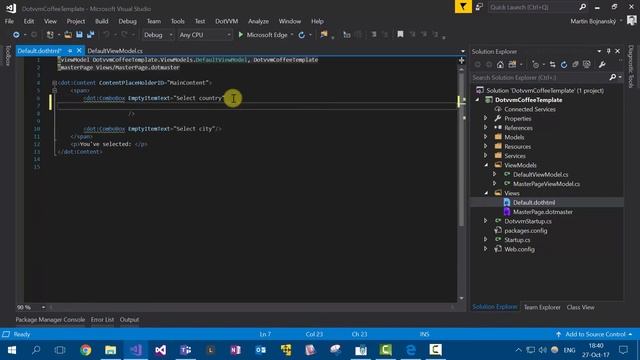Viewport: 640px width, 360px height.
Task: Open the Any CPU platform dropdown
Action: pyautogui.click(x=204, y=35)
